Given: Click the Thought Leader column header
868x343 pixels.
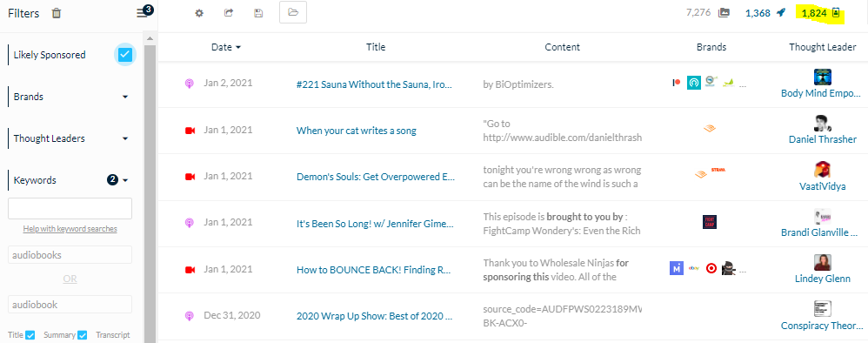Looking at the screenshot, I should (x=822, y=47).
